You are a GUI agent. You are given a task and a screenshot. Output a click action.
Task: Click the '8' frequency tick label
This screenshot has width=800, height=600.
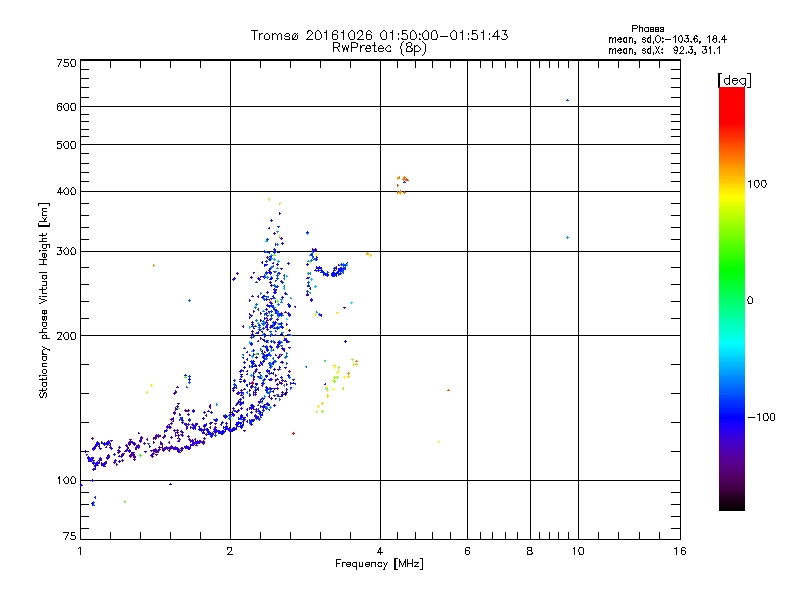(x=530, y=551)
